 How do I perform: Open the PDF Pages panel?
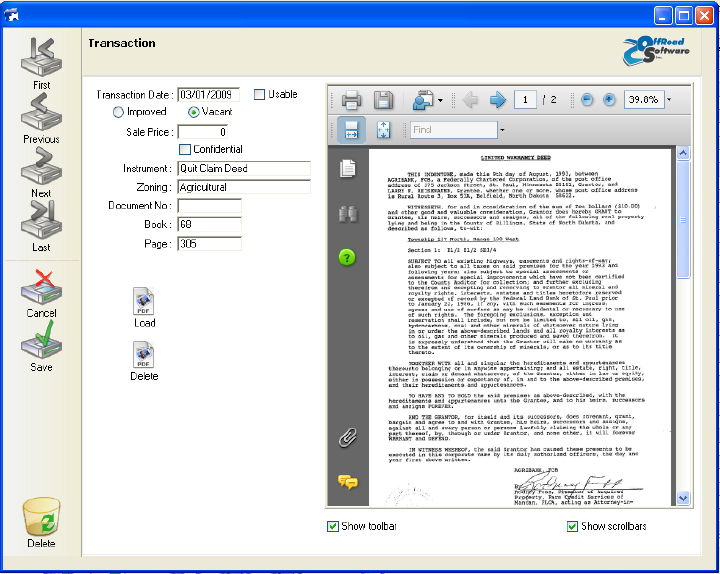point(348,168)
